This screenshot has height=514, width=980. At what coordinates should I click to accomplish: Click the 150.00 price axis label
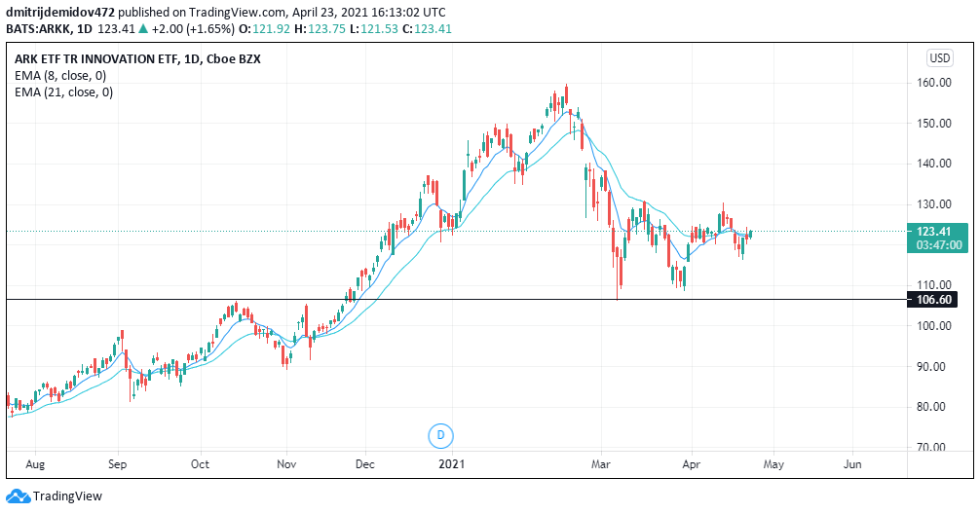[934, 123]
